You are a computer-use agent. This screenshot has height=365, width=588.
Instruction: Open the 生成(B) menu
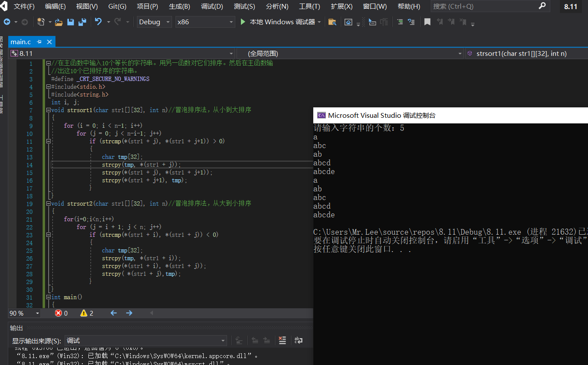179,6
